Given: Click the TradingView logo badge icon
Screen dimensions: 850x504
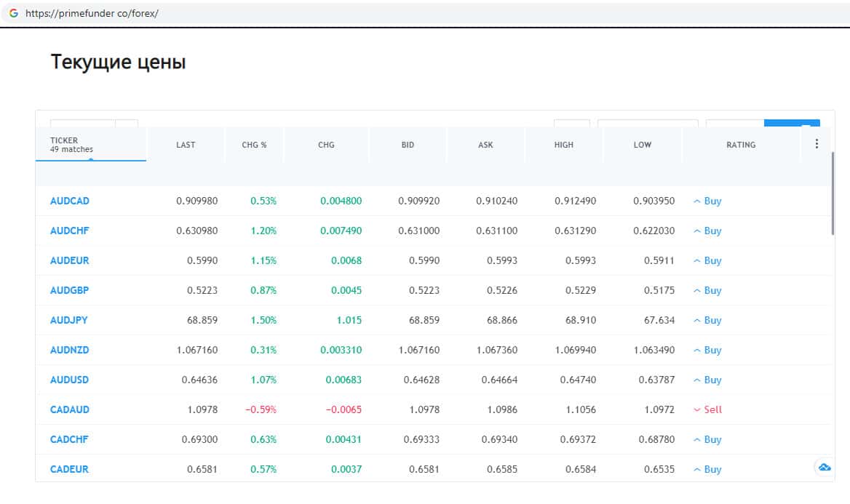Looking at the screenshot, I should 825,467.
